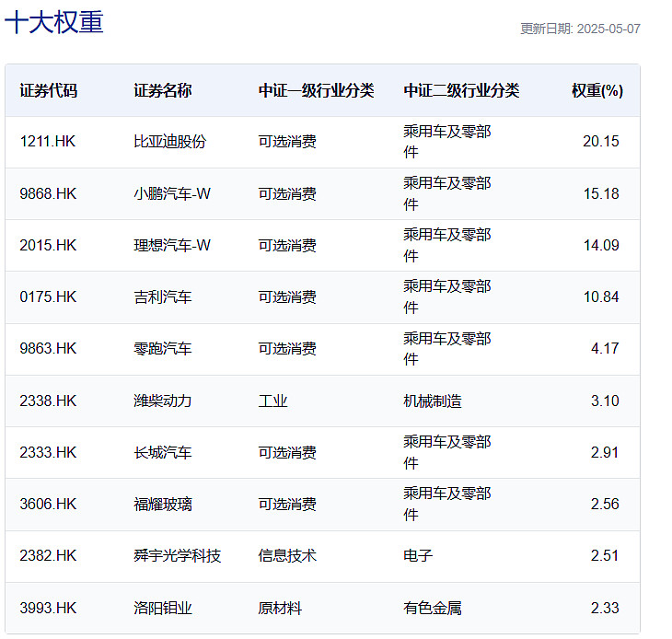Select stock code 3606.HK

(x=48, y=504)
